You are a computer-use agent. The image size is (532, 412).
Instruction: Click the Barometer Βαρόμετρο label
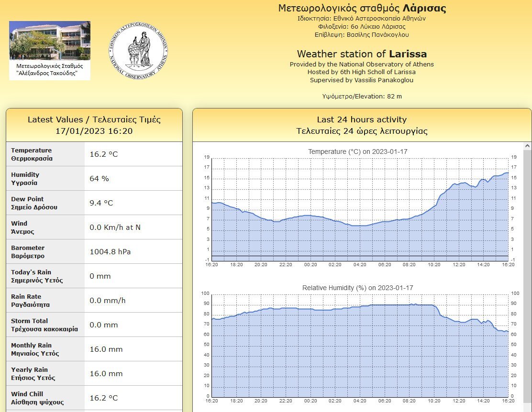pyautogui.click(x=28, y=252)
